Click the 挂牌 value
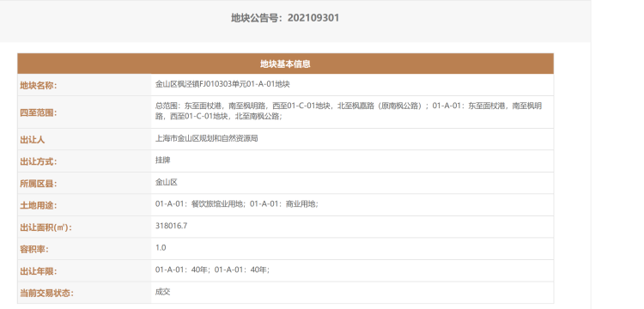 (x=162, y=160)
